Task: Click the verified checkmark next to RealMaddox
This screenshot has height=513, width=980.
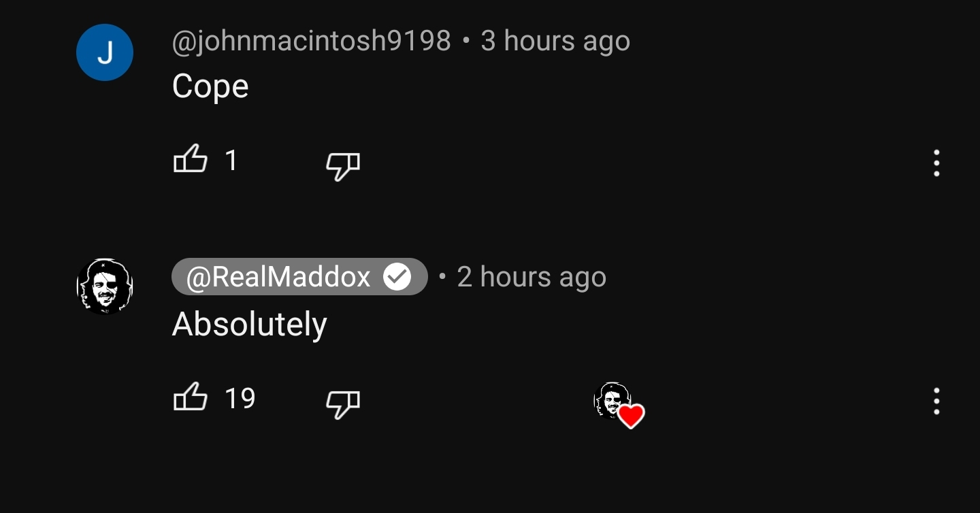Action: 397,277
